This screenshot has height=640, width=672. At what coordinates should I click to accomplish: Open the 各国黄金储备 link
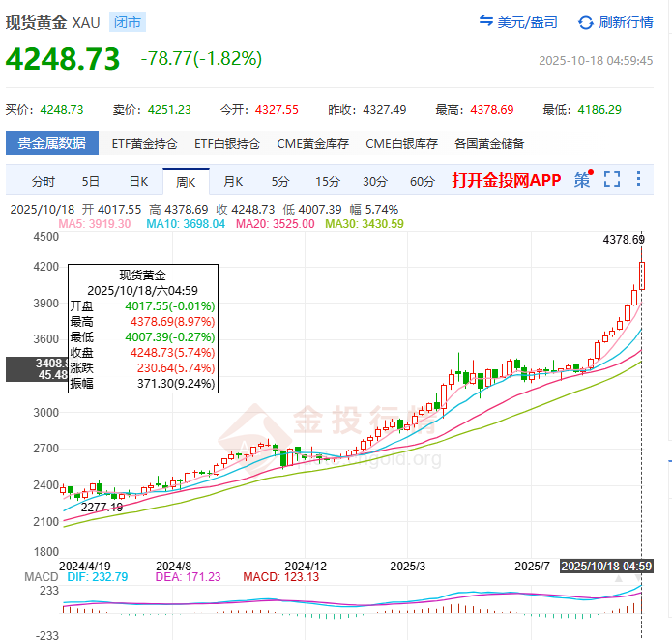(x=489, y=143)
